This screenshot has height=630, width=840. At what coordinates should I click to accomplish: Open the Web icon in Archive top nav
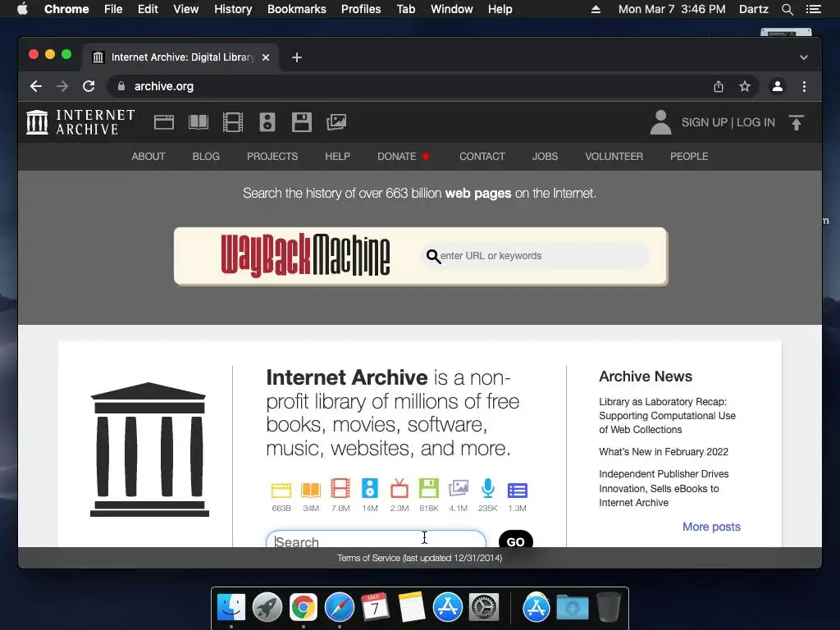(x=164, y=122)
